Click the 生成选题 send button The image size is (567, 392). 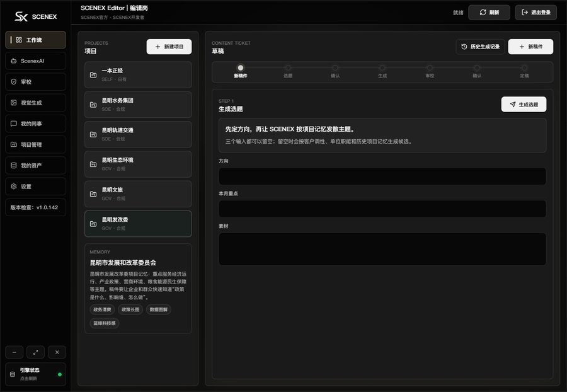tap(524, 105)
